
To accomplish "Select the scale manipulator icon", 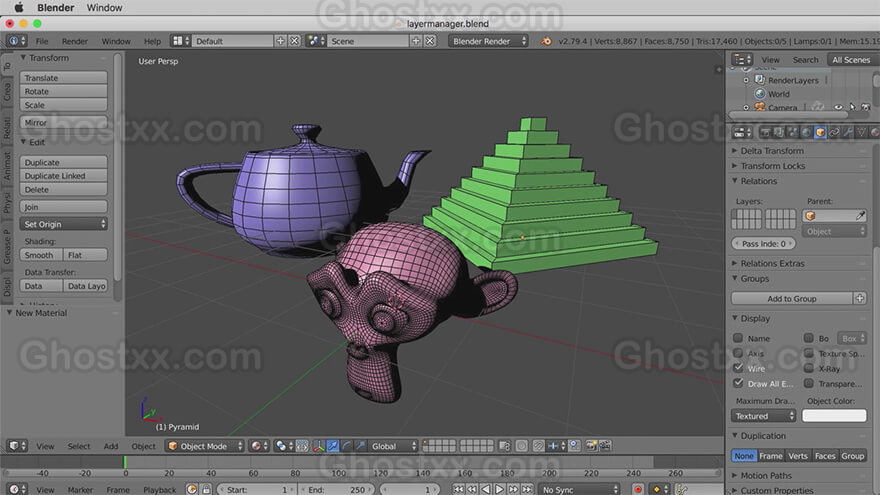I will 360,446.
